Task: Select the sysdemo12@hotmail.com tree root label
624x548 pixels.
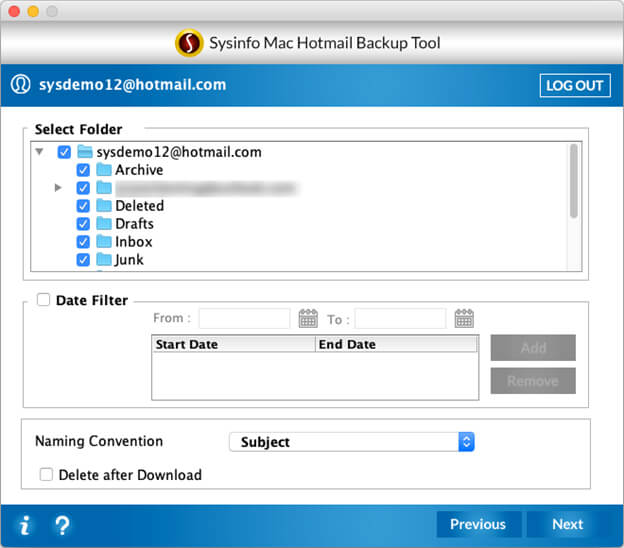Action: tap(179, 152)
